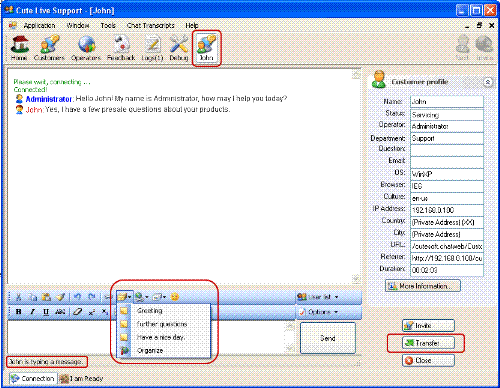Select the Further questions canned message

[x=164, y=324]
